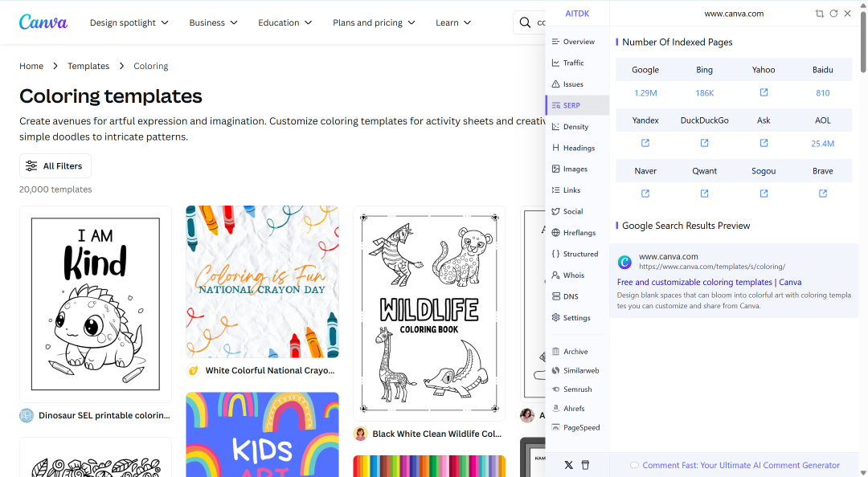Click the X (Twitter) icon in AITDK footer

(x=568, y=465)
